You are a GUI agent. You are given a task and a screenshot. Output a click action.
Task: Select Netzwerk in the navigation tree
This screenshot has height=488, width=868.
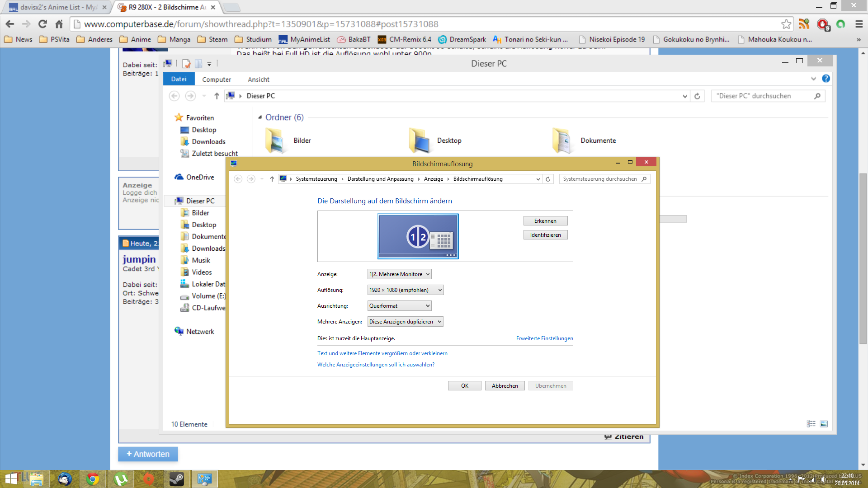[x=200, y=332]
